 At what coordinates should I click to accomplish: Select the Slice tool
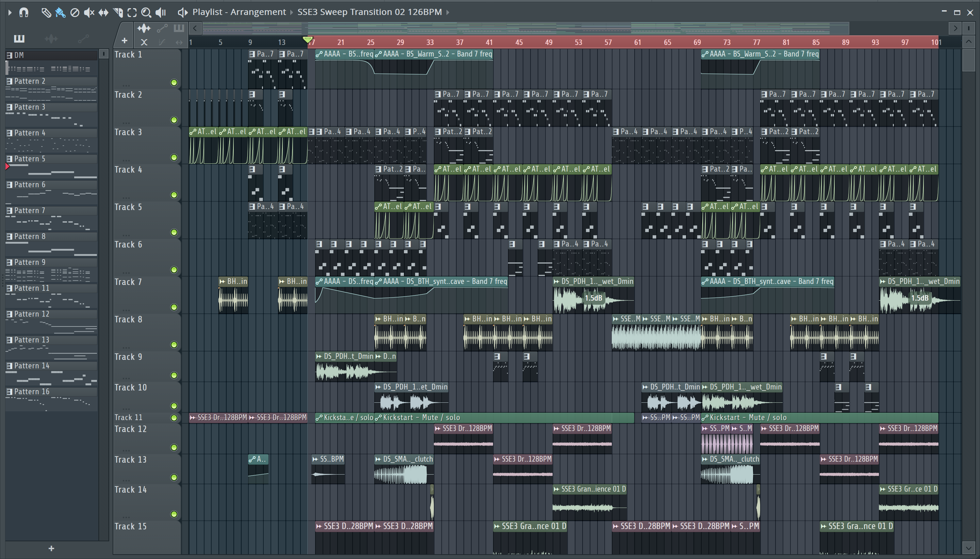point(118,13)
